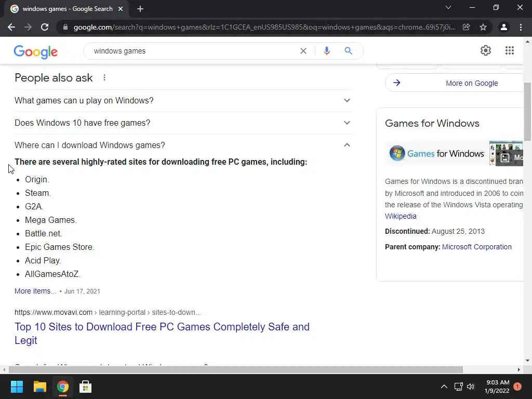Collapse 'Where can I download Windows games?'
This screenshot has width=532, height=399.
[184, 145]
